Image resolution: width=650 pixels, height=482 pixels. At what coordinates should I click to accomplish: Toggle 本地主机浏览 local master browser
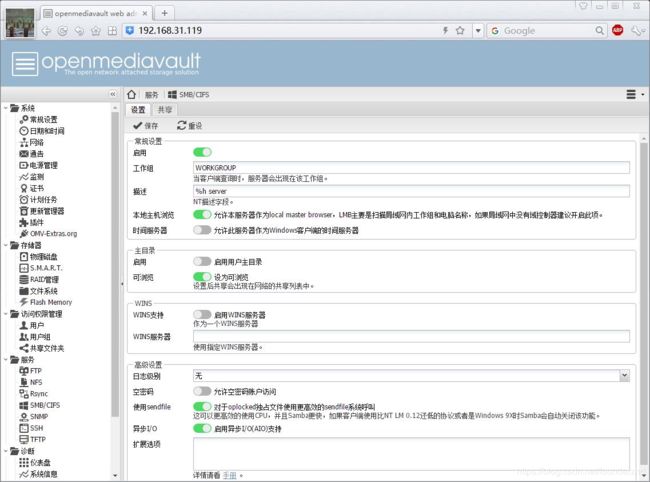(x=202, y=215)
